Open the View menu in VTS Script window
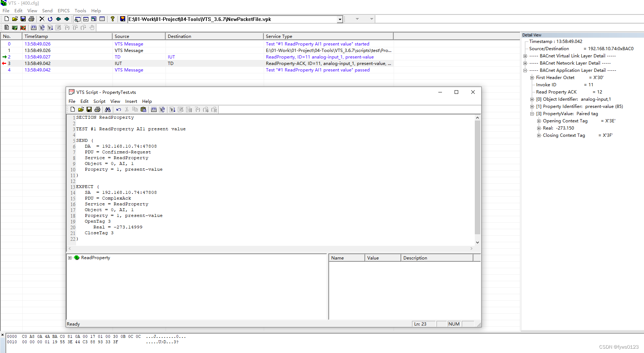644x353 pixels. click(x=115, y=101)
